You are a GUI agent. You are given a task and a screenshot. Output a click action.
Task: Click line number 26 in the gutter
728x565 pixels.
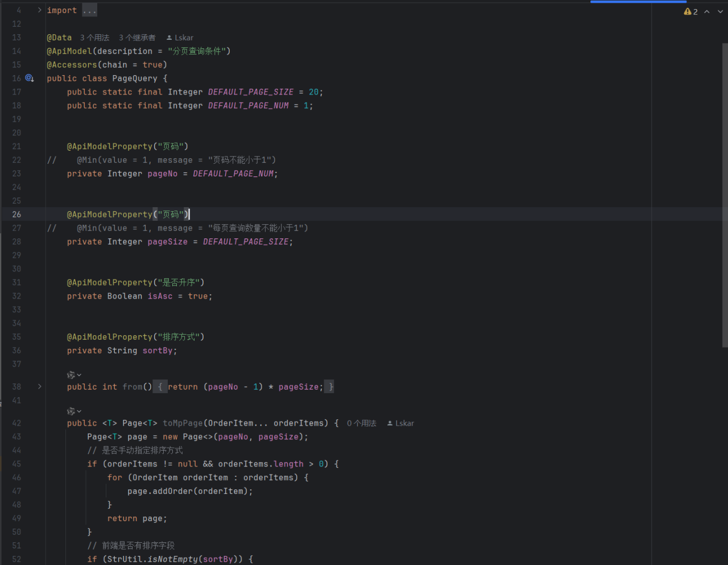[16, 215]
